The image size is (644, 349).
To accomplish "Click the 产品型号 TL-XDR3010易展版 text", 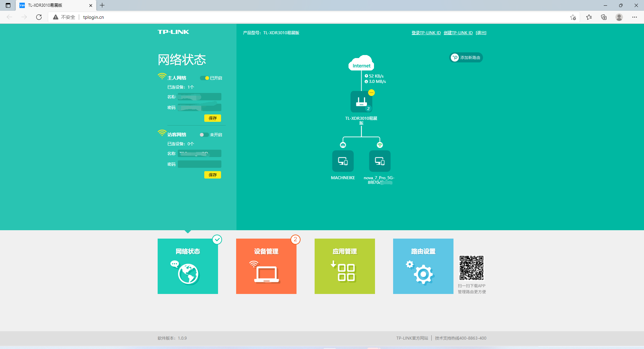I will [x=271, y=33].
